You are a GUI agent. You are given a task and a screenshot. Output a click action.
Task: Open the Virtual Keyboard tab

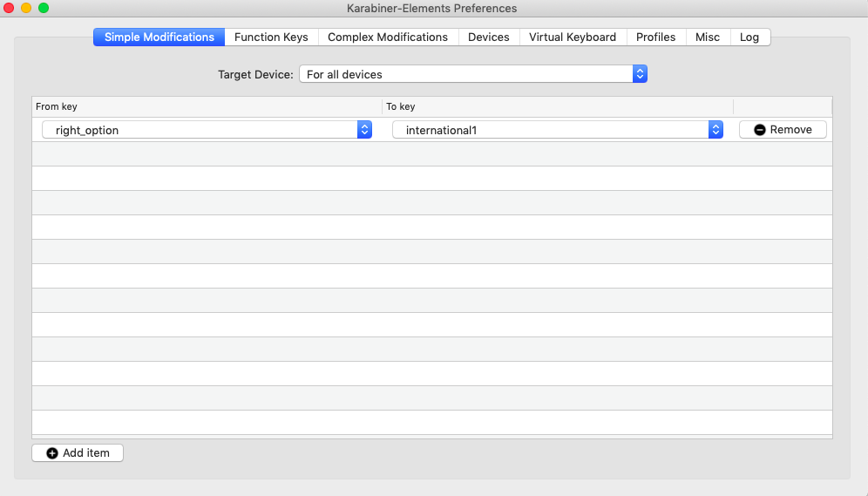[573, 37]
